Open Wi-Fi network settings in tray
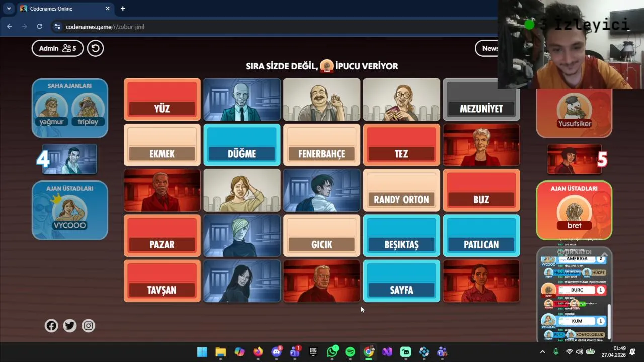 (x=569, y=352)
